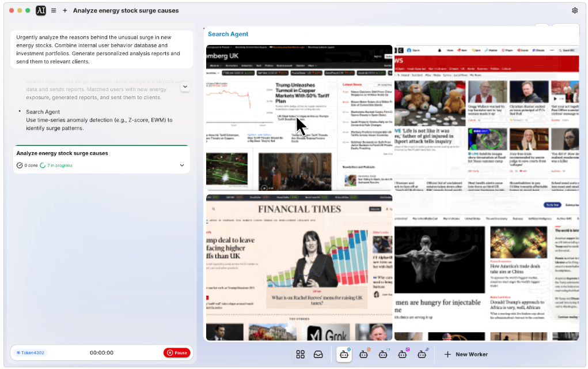The image size is (588, 369).
Task: Click the Rachel Reeves menu article caption
Action: (317, 300)
